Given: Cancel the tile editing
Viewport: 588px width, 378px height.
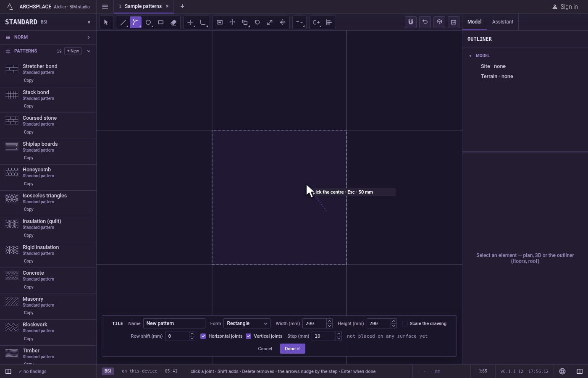Looking at the screenshot, I should [x=265, y=349].
